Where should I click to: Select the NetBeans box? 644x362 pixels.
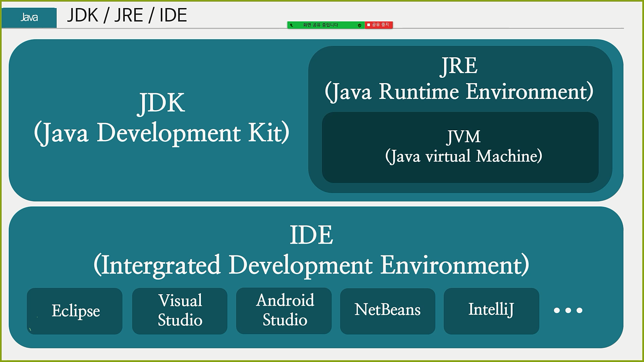click(x=387, y=311)
